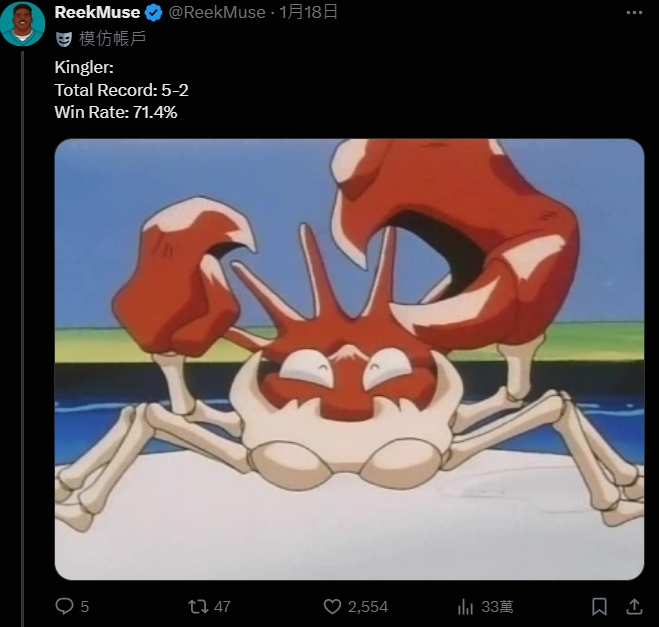Click the repost arrows icon

[x=198, y=606]
